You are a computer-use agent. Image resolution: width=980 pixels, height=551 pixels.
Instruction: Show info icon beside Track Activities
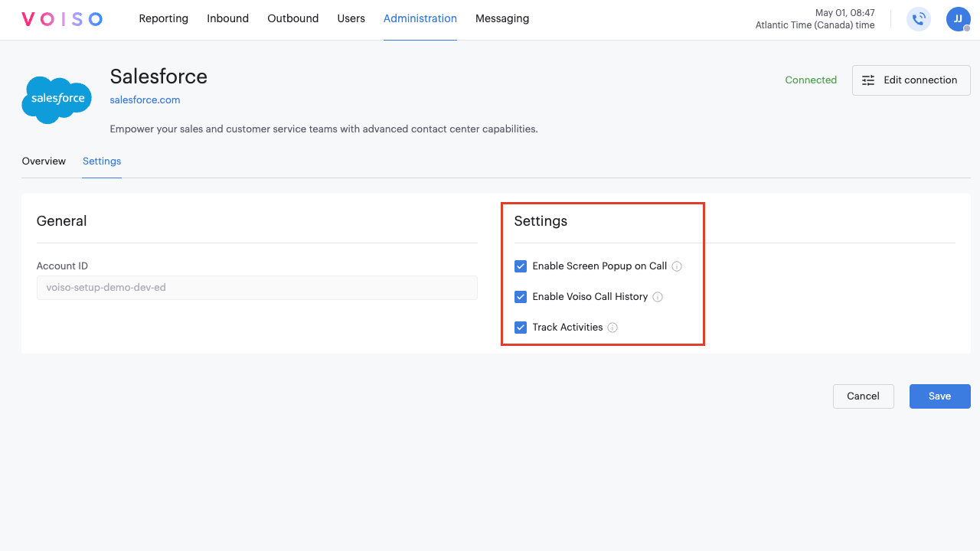coord(612,328)
